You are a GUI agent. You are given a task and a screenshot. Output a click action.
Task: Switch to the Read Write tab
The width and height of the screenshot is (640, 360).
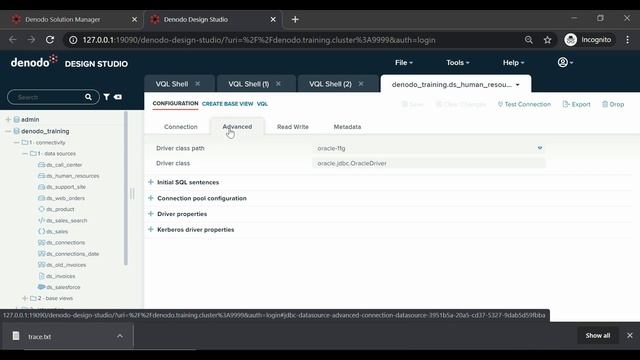[293, 127]
